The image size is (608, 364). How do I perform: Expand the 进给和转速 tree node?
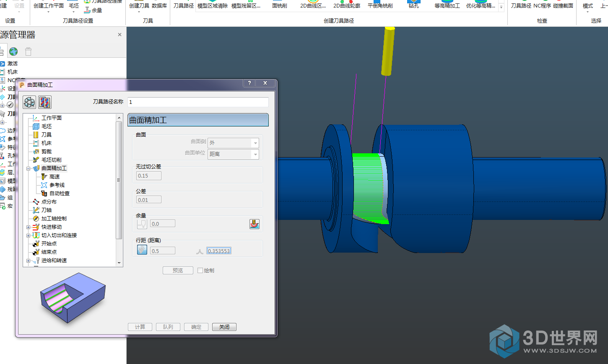29,261
